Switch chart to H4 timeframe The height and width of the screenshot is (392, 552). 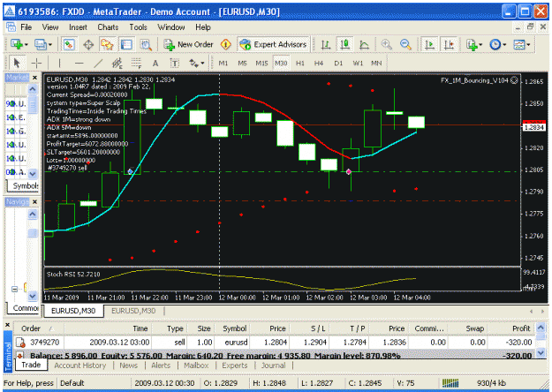(319, 64)
